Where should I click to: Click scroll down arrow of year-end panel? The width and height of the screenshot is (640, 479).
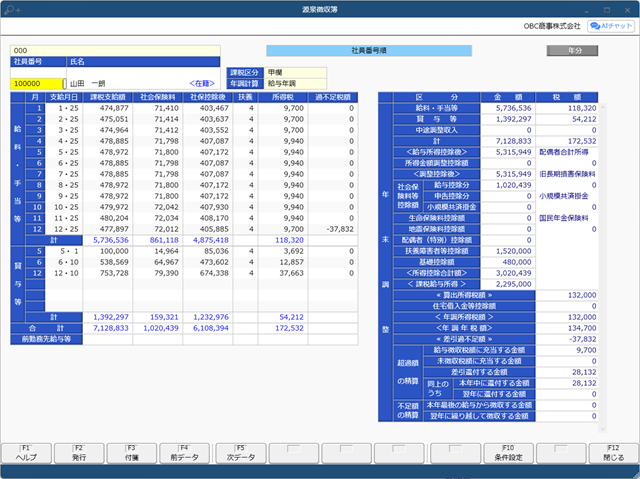[x=602, y=429]
